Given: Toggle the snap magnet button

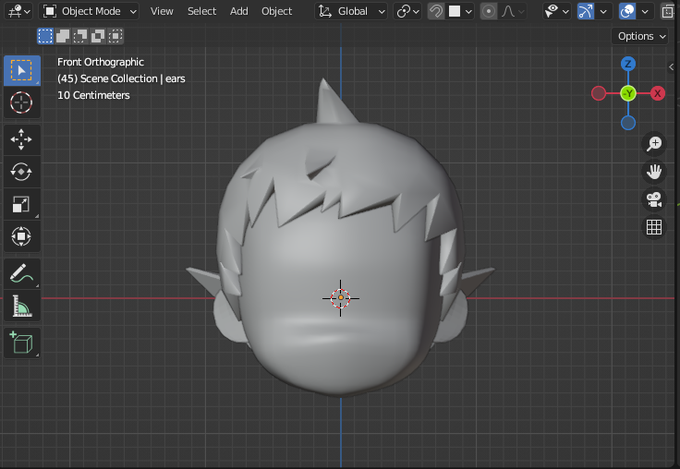Looking at the screenshot, I should click(x=436, y=11).
